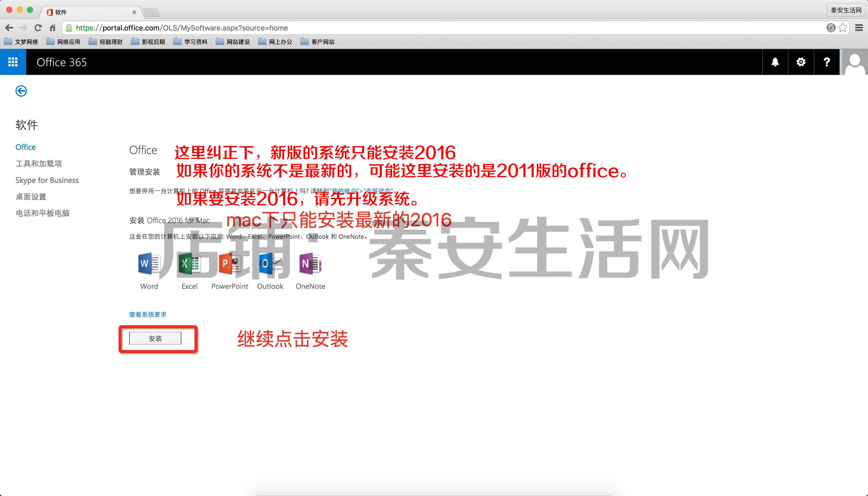Open the 影视后期 bookmark folder
Screen dimensions: 868x496
click(x=148, y=42)
